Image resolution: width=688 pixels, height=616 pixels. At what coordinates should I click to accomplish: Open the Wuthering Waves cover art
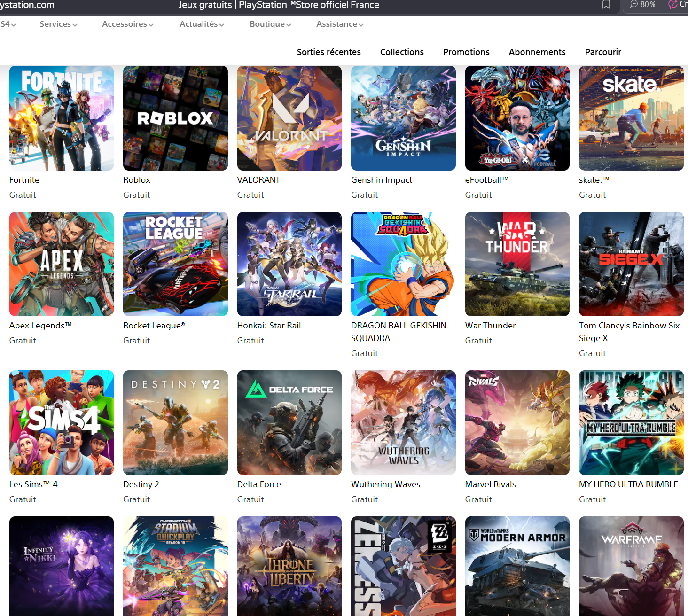click(403, 422)
